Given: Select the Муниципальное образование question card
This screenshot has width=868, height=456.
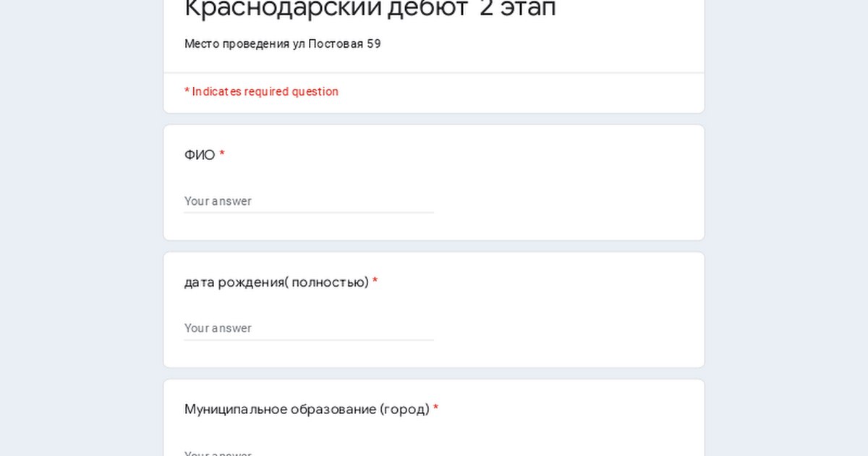Looking at the screenshot, I should 434,420.
